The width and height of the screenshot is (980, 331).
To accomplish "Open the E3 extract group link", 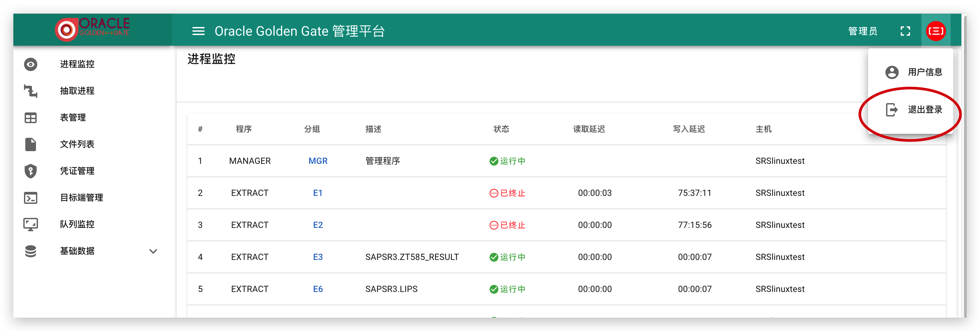I will (318, 257).
